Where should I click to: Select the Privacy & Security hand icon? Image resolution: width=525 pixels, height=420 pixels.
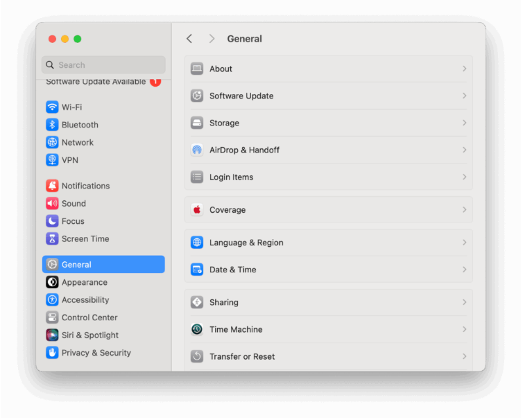(x=52, y=353)
